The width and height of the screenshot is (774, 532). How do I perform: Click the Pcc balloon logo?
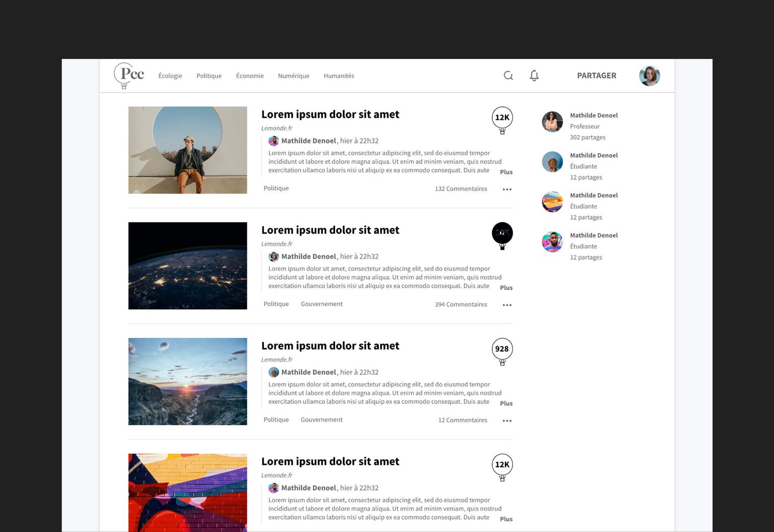coord(129,76)
